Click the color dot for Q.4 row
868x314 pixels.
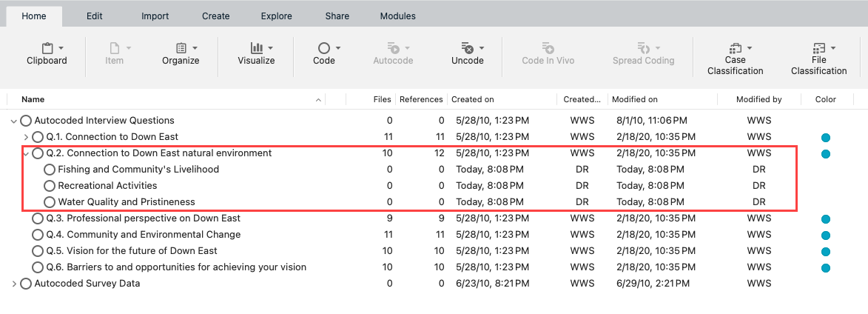click(826, 235)
